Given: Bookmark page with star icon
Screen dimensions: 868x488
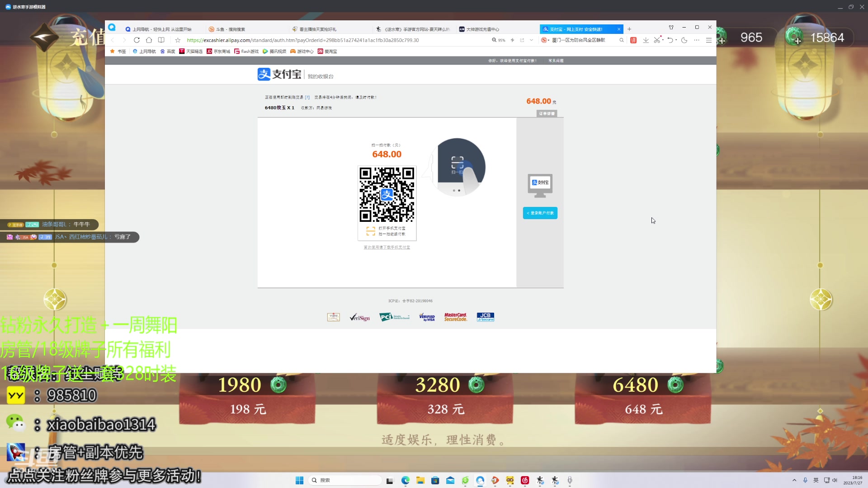Looking at the screenshot, I should pyautogui.click(x=178, y=40).
